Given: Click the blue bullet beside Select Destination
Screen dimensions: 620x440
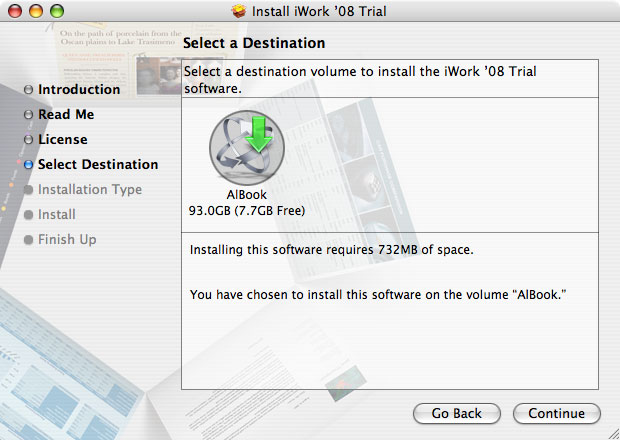Looking at the screenshot, I should [x=28, y=164].
